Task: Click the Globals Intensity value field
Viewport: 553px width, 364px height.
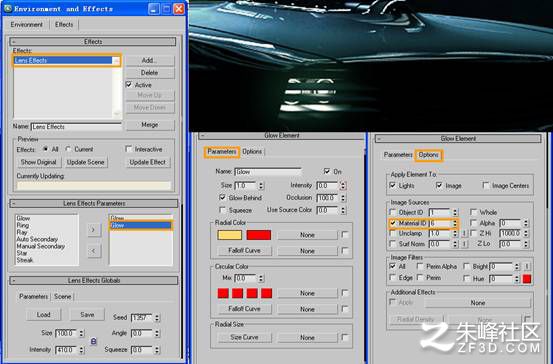Action: click(67, 350)
